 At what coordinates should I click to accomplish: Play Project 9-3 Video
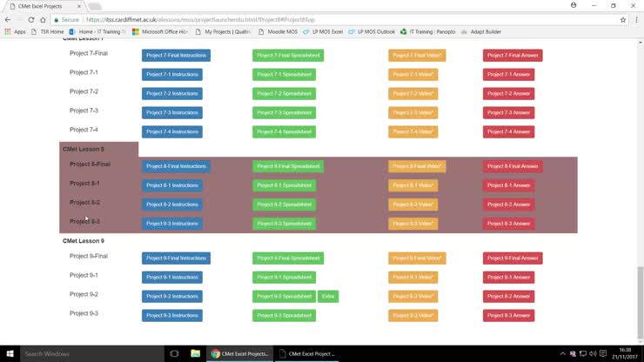pos(413,316)
